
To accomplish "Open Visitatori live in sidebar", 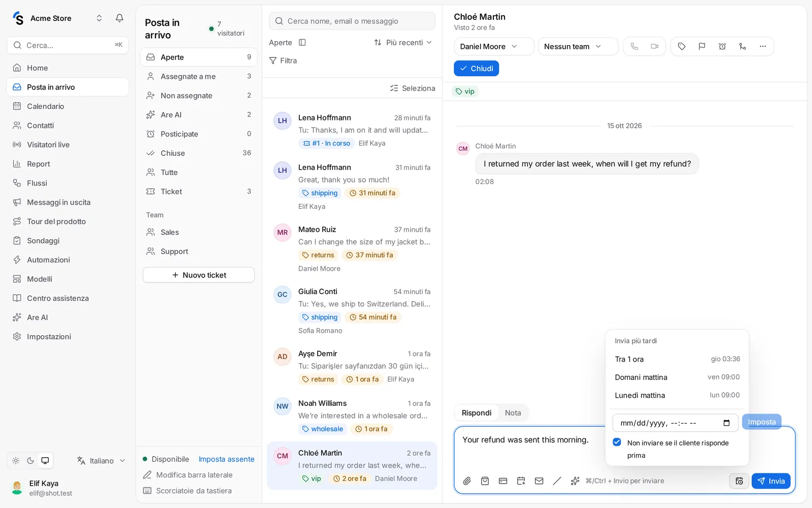I will 67,145.
